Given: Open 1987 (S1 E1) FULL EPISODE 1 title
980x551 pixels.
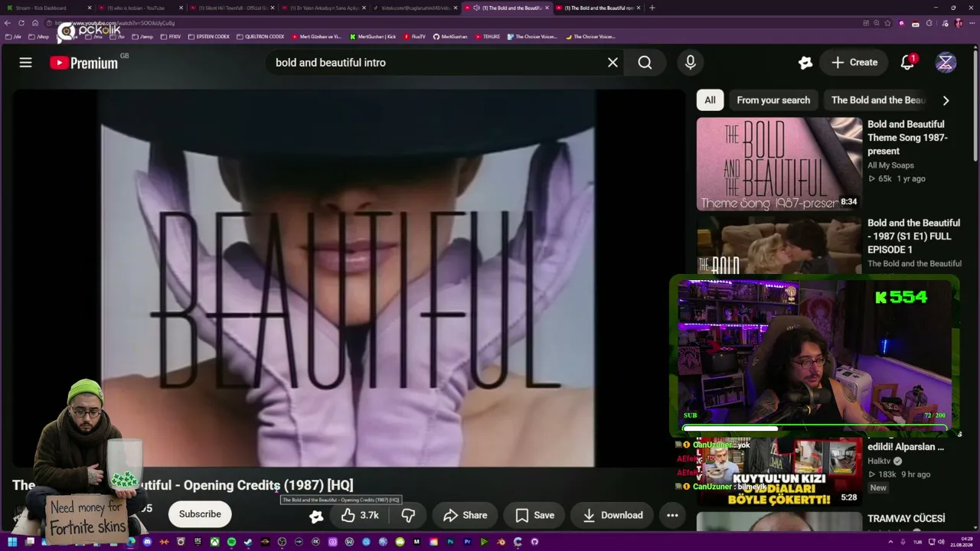Looking at the screenshot, I should 913,236.
